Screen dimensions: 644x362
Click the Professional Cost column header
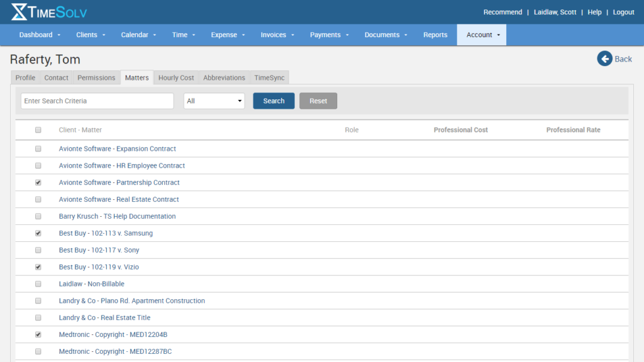pos(461,129)
